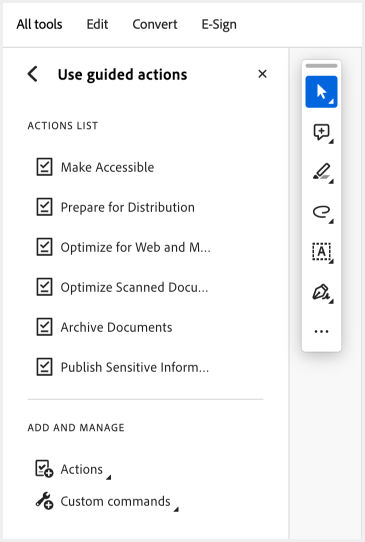365x542 pixels.
Task: Click the Make Accessible checklist icon
Action: [45, 167]
